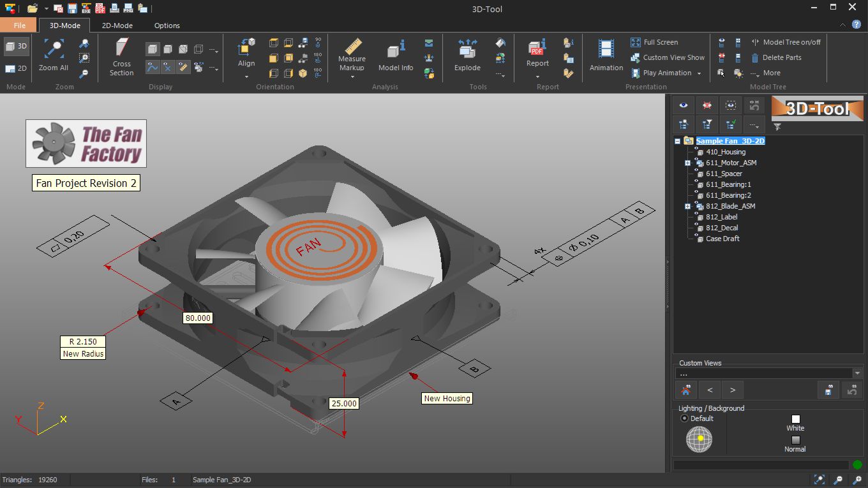Switch to the Options ribbon tab
The height and width of the screenshot is (488, 868).
(x=167, y=26)
